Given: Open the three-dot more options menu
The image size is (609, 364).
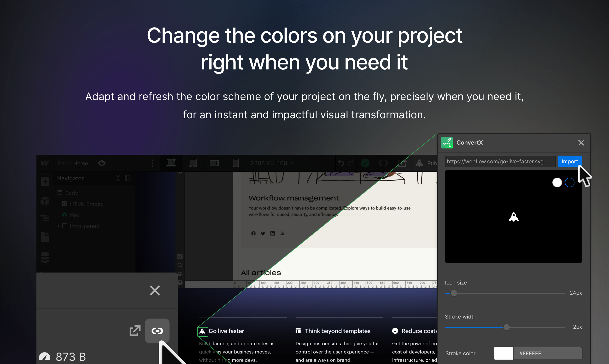Looking at the screenshot, I should point(153,163).
